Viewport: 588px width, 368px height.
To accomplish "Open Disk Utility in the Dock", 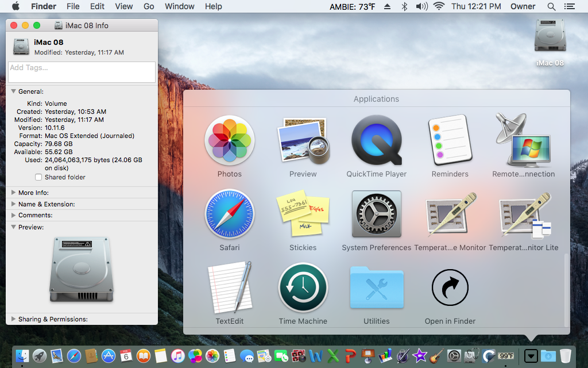I will [471, 355].
